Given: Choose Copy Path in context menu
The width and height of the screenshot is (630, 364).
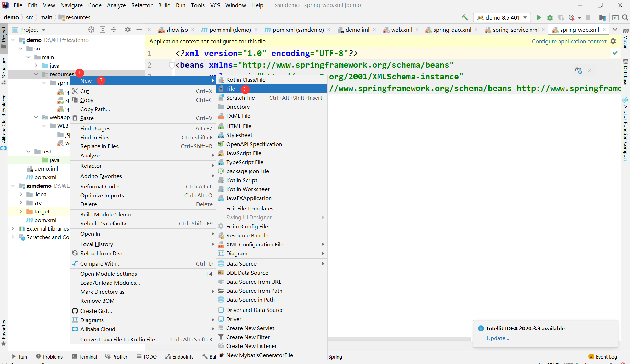Looking at the screenshot, I should click(x=143, y=109).
